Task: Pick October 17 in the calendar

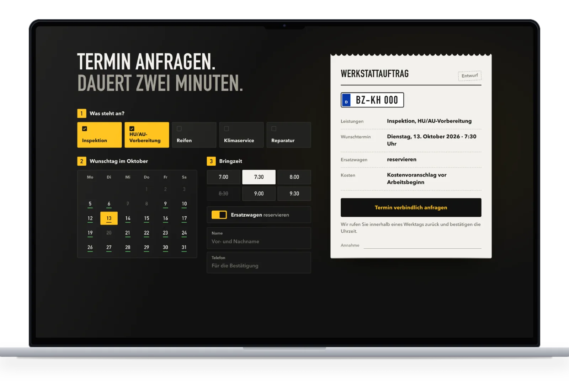Action: (184, 218)
